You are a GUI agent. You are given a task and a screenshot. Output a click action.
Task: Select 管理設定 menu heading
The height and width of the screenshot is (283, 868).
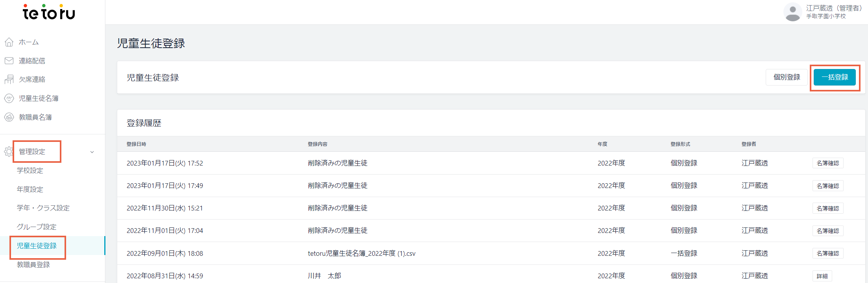pos(32,152)
